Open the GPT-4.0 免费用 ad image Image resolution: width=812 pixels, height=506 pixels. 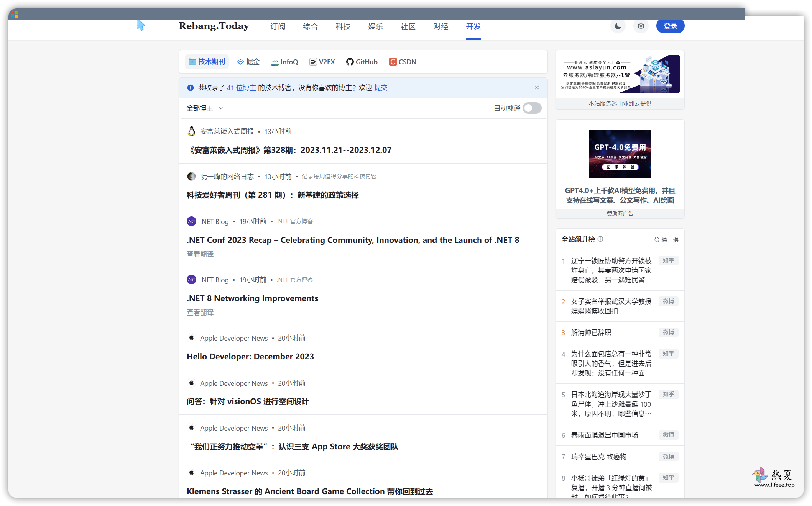tap(620, 154)
